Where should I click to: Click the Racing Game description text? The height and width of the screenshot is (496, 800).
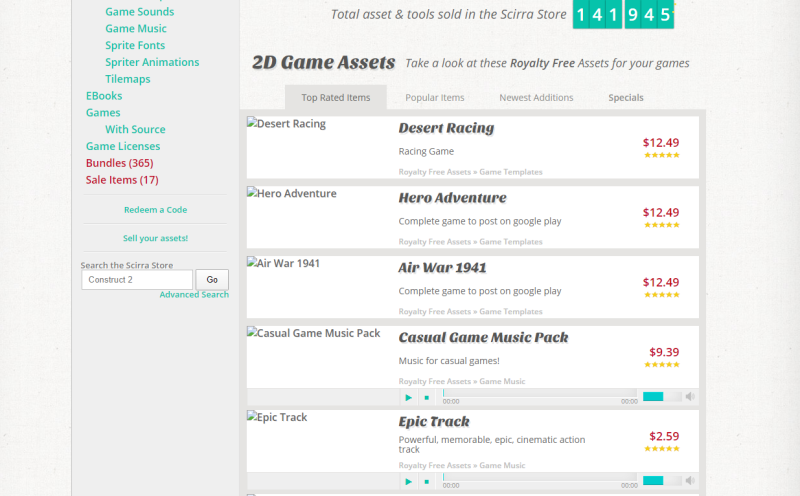point(426,152)
